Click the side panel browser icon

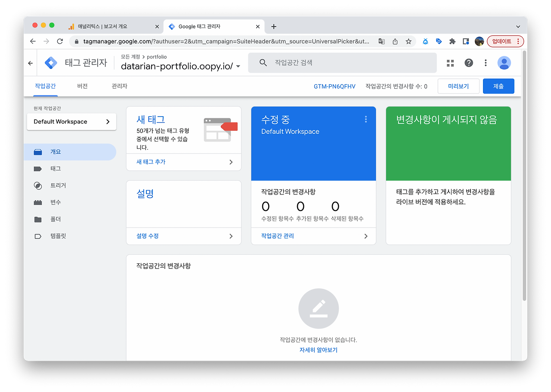pos(466,41)
